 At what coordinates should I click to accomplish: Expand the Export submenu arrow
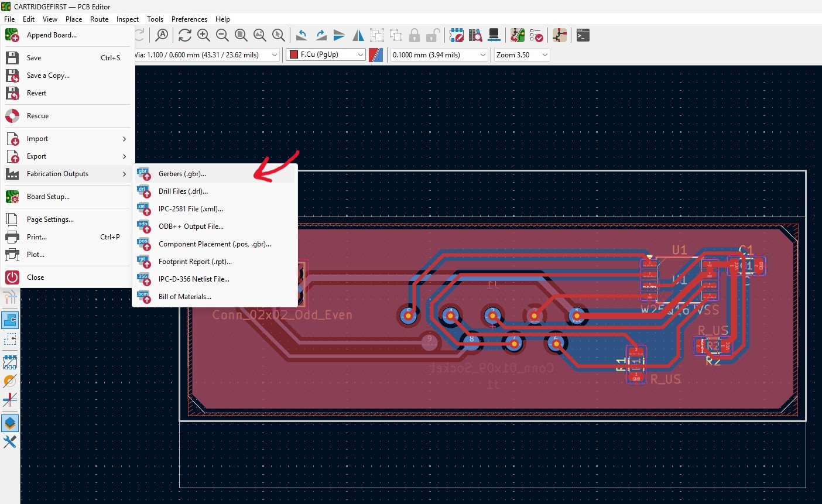point(124,156)
